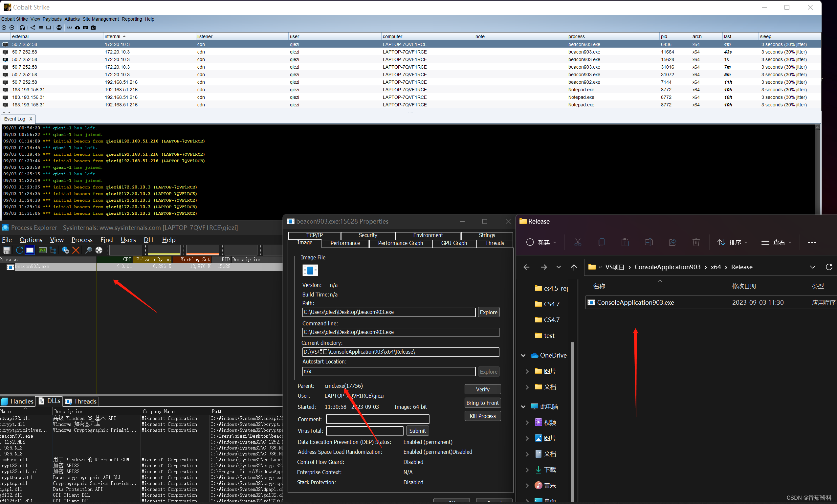Click the Verify button in Properties
The height and width of the screenshot is (504, 837).
[482, 389]
